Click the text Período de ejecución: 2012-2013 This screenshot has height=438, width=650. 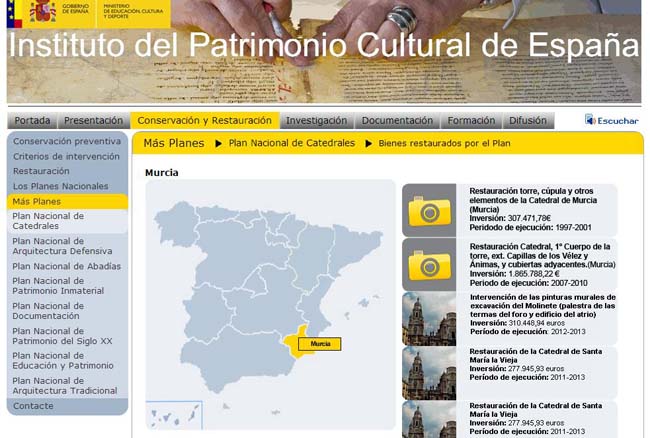pos(528,332)
